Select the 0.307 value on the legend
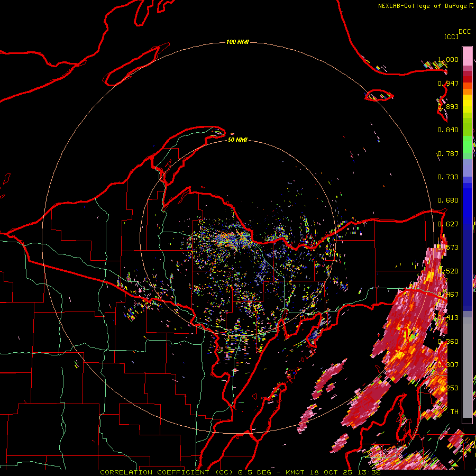This screenshot has height=476, width=476. point(448,364)
